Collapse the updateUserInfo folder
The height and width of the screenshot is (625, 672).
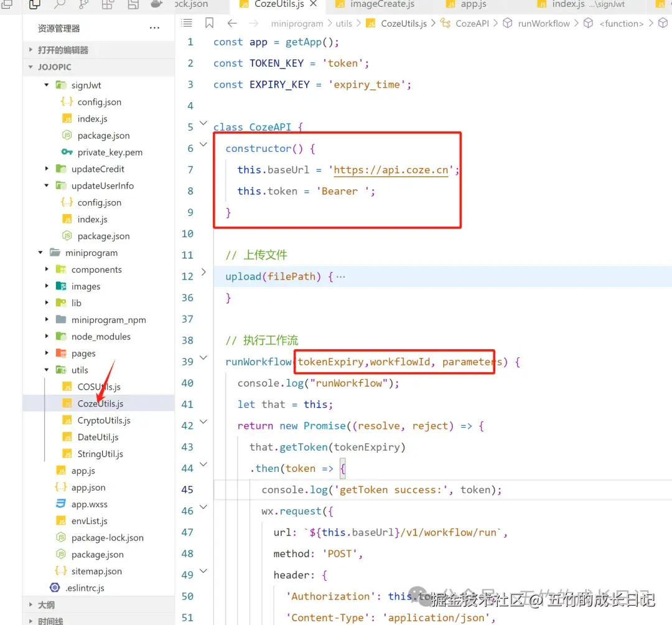(47, 186)
